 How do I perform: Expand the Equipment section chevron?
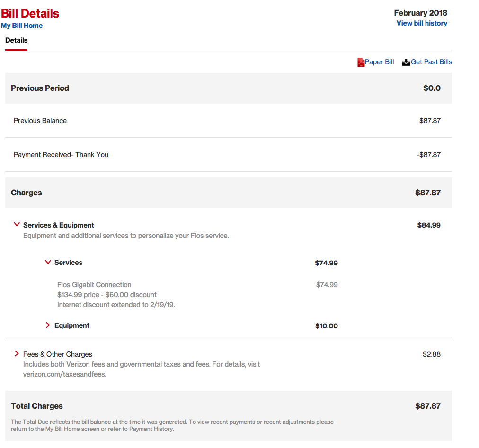pyautogui.click(x=48, y=325)
